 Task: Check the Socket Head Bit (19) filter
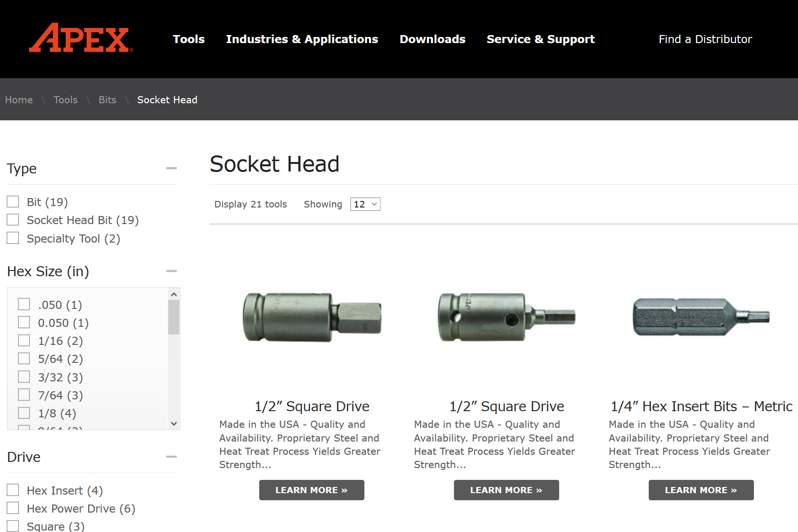[x=13, y=220]
